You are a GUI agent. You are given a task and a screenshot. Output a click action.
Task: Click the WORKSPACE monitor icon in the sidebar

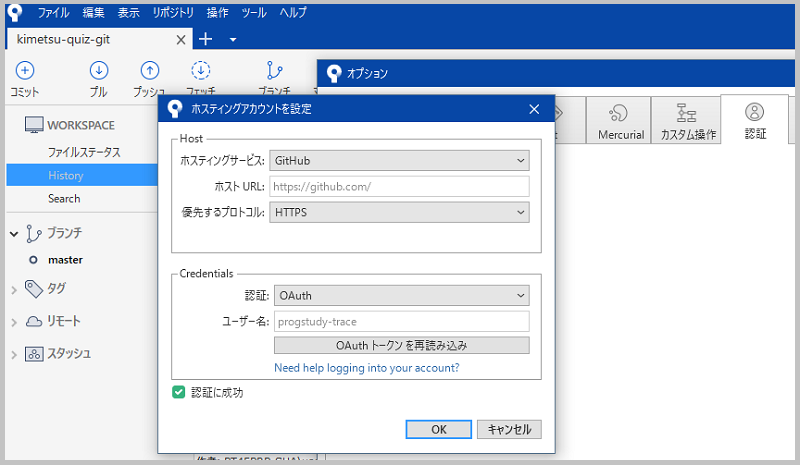coord(34,125)
